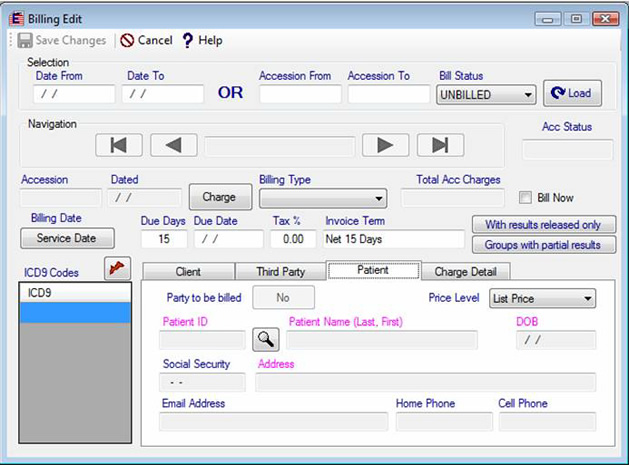
Task: Select the Third Party tab
Action: [281, 271]
